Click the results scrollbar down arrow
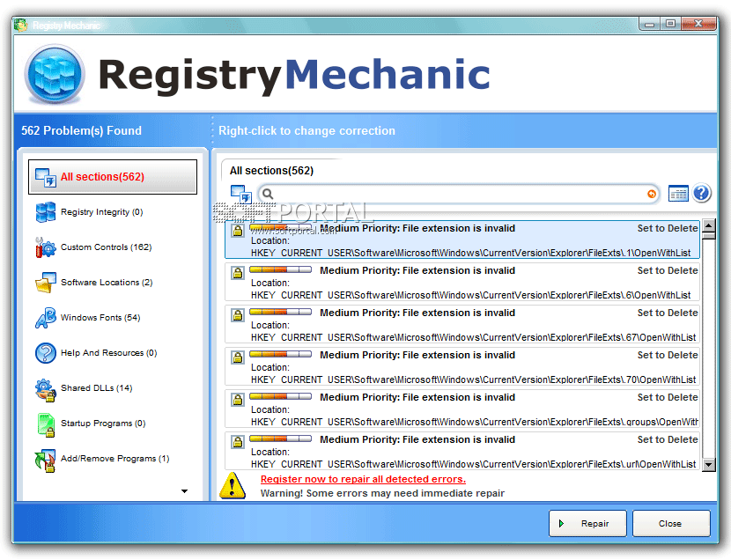The image size is (731, 560). point(709,465)
